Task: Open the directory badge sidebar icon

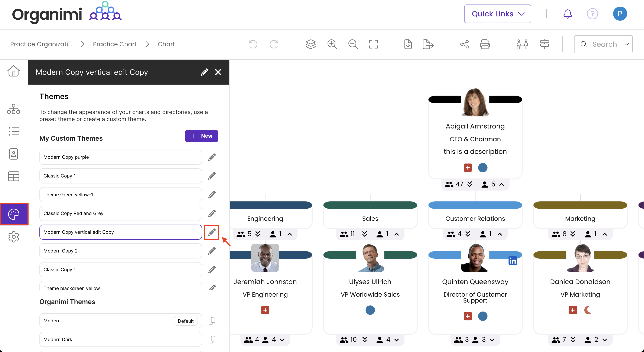Action: click(13, 154)
